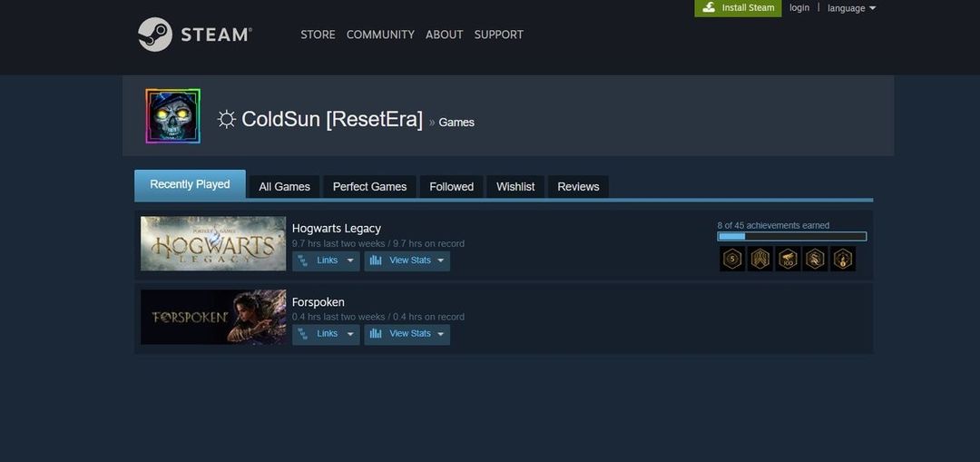
Task: Open the achievement badge with serpent emblem
Action: click(815, 259)
